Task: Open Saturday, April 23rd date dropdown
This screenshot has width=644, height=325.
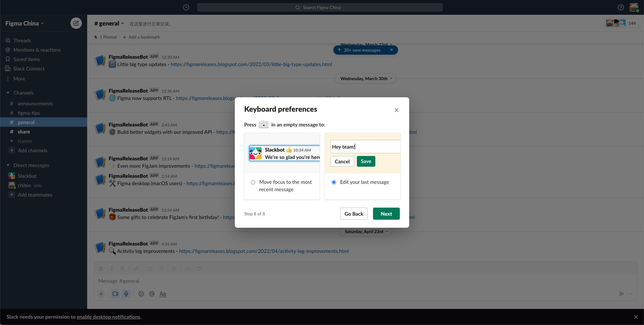Action: (x=366, y=231)
